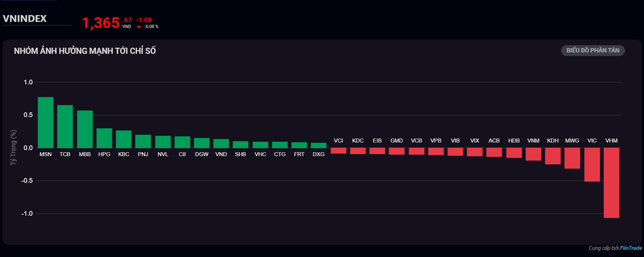Select the red VNM bar

click(x=533, y=154)
